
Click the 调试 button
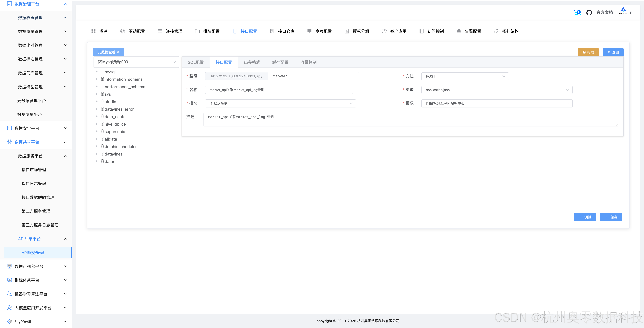[x=585, y=217]
